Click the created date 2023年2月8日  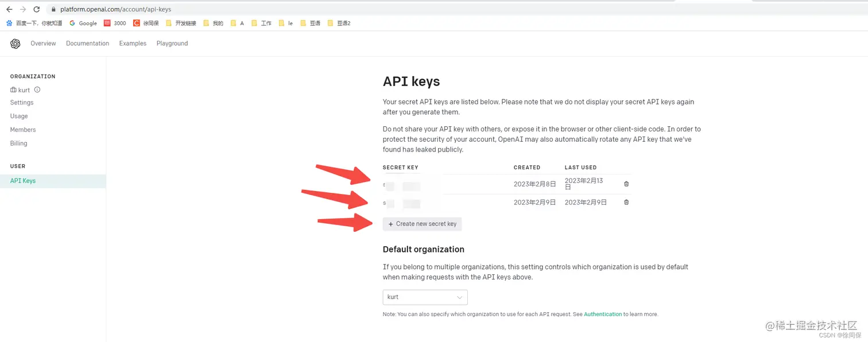534,184
